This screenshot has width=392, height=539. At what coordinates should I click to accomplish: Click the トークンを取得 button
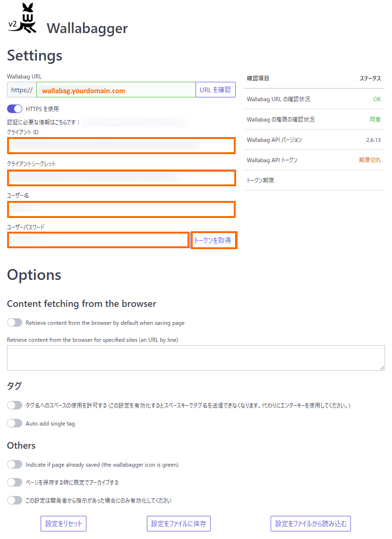pos(213,240)
